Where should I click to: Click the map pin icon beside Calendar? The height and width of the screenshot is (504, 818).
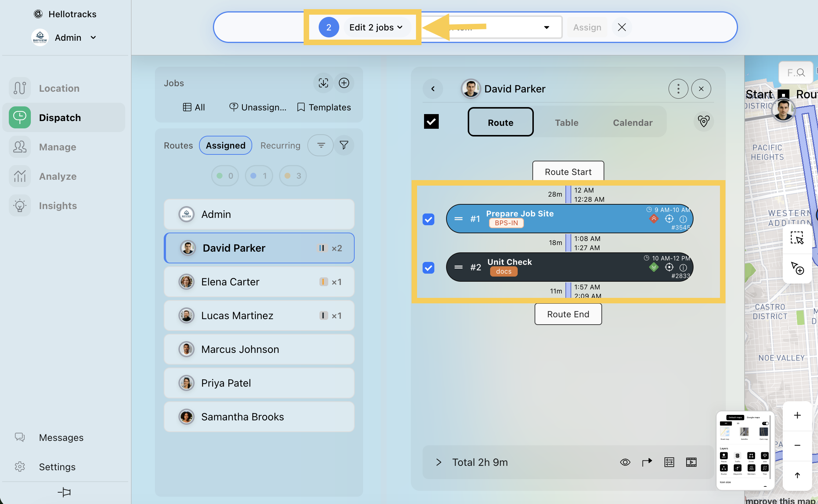coord(703,122)
